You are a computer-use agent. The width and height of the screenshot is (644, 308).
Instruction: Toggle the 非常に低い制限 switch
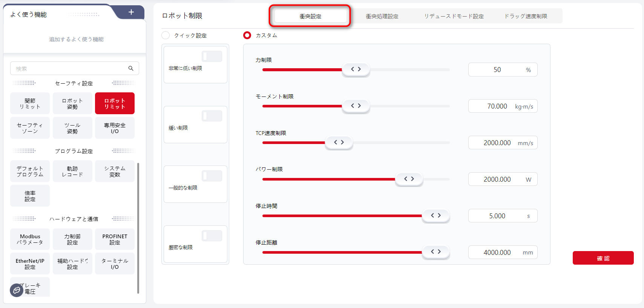coord(212,57)
